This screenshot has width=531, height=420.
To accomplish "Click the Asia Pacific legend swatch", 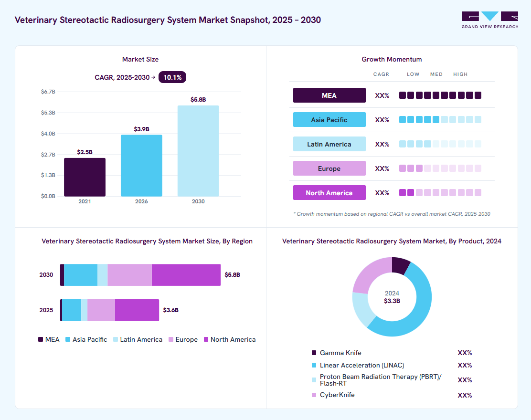I will click(x=68, y=339).
